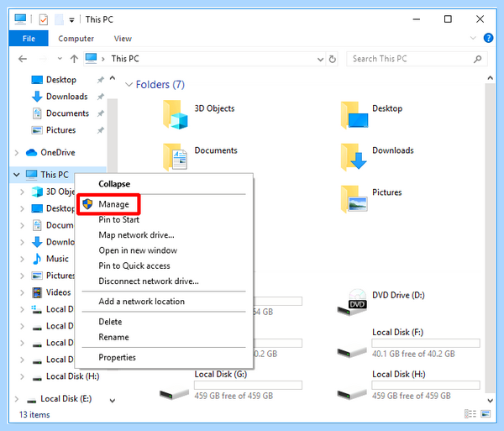Click the Music note icon in tree
The height and width of the screenshot is (431, 504).
[37, 259]
